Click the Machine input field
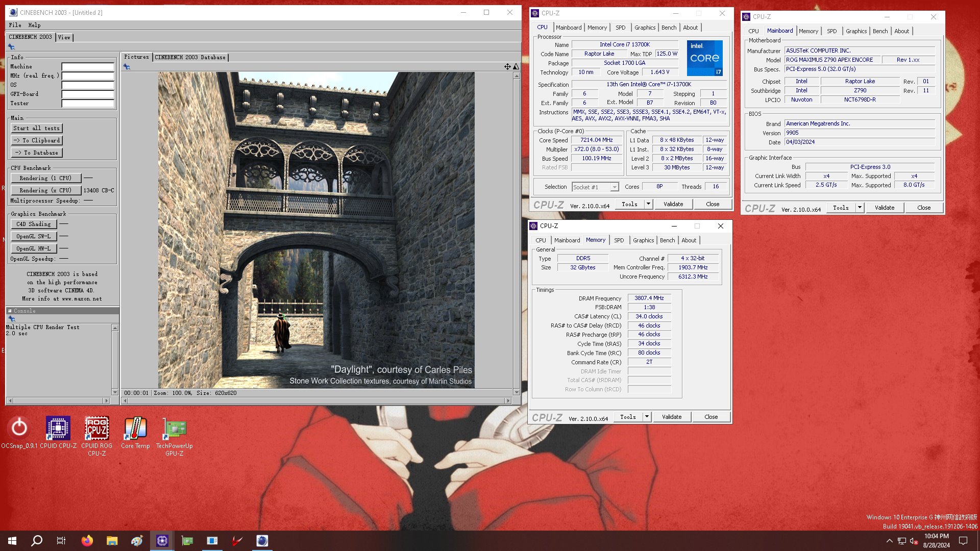Image resolution: width=980 pixels, height=551 pixels. (88, 67)
